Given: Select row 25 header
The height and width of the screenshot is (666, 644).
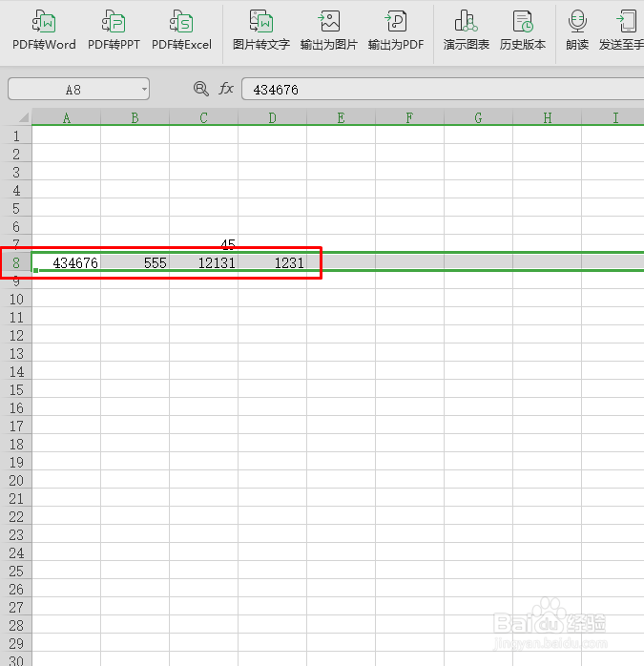Looking at the screenshot, I should tap(16, 571).
